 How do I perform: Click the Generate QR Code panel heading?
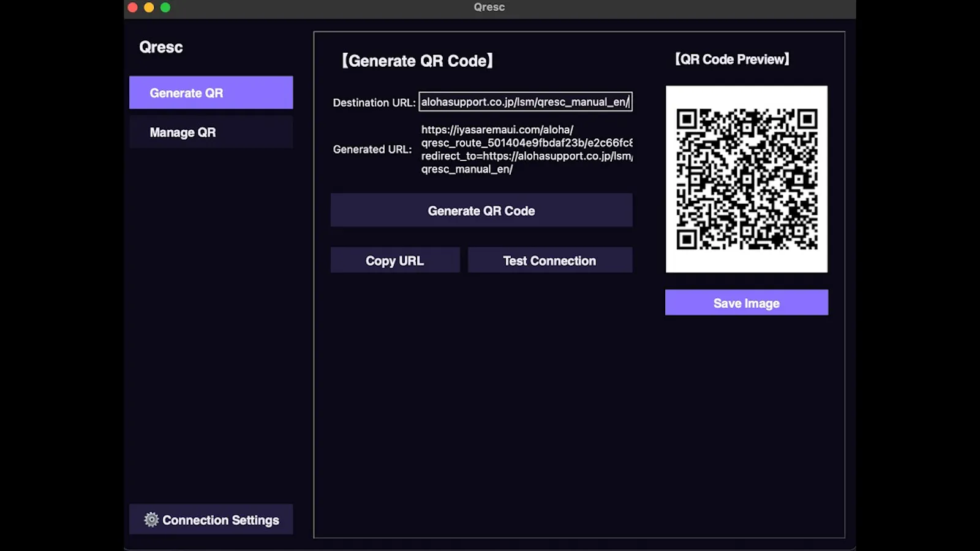tap(417, 61)
